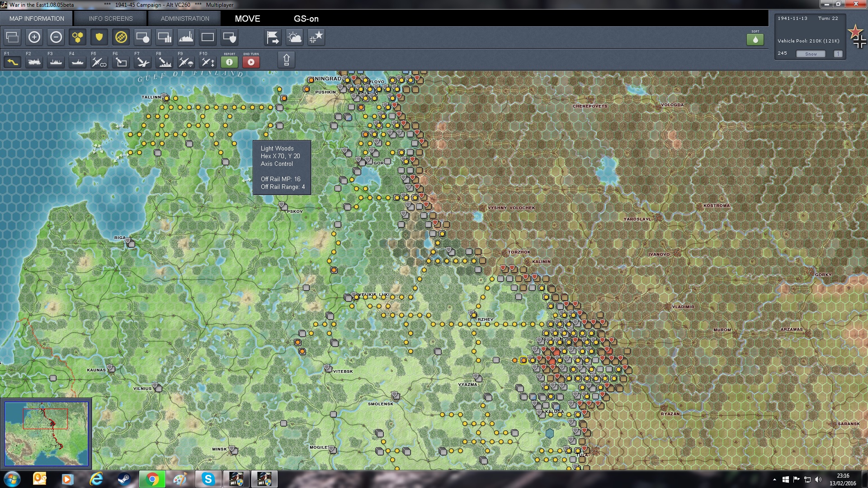The image size is (868, 488).
Task: Open the green Report info button
Action: [x=229, y=62]
